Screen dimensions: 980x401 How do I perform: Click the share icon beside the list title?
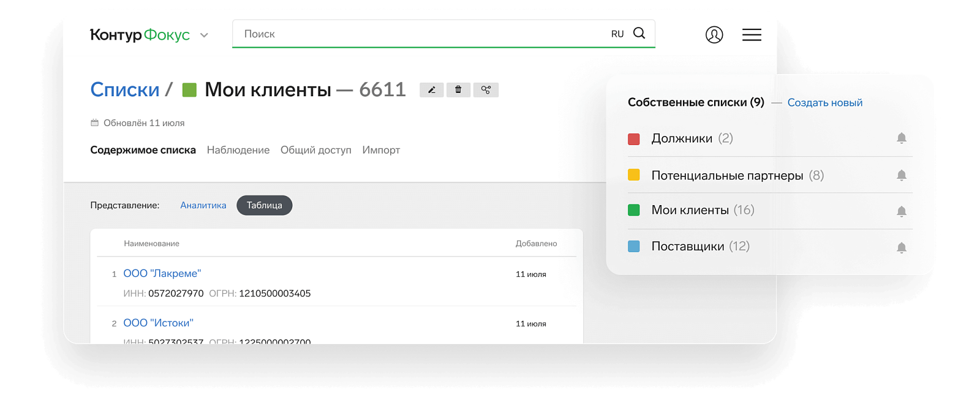(486, 90)
